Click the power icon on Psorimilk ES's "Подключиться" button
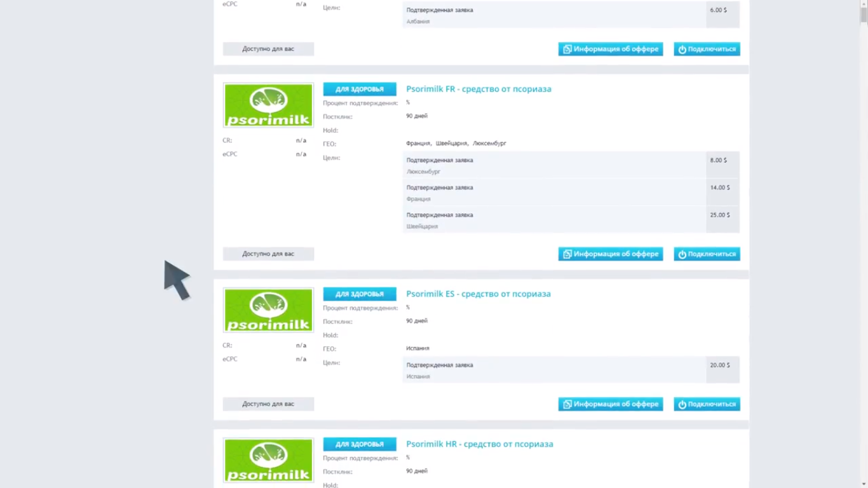Image resolution: width=868 pixels, height=488 pixels. click(x=682, y=403)
